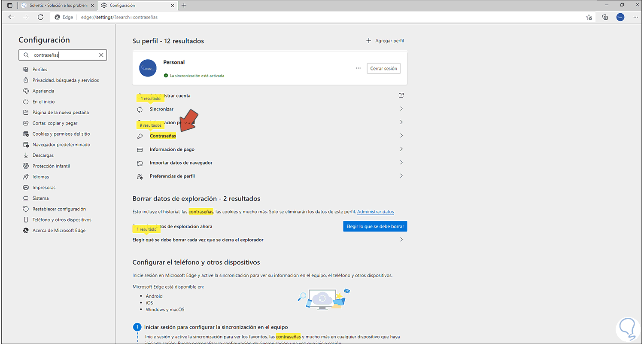Open Apariencia via its palette icon

click(x=25, y=91)
